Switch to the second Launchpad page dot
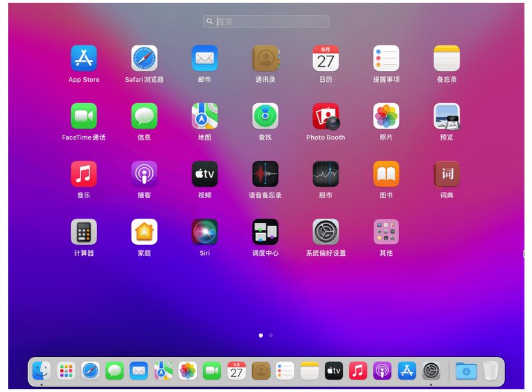The width and height of the screenshot is (532, 392). (x=270, y=336)
